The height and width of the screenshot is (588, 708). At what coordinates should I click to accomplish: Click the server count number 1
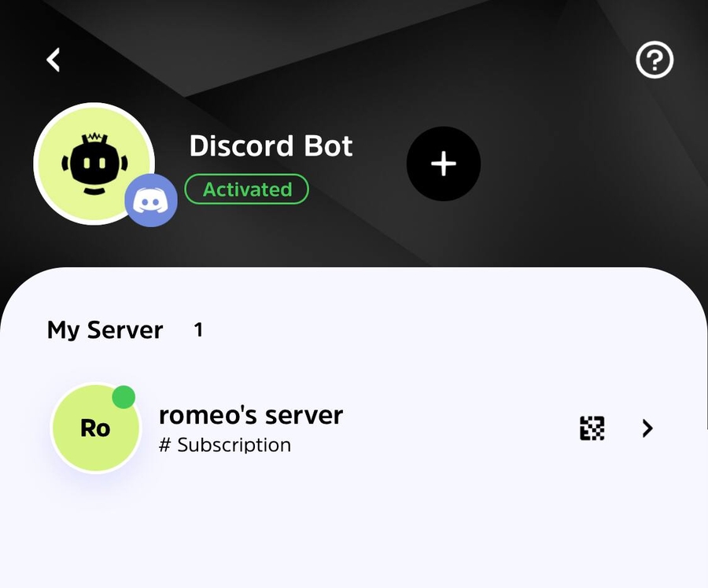pyautogui.click(x=198, y=330)
